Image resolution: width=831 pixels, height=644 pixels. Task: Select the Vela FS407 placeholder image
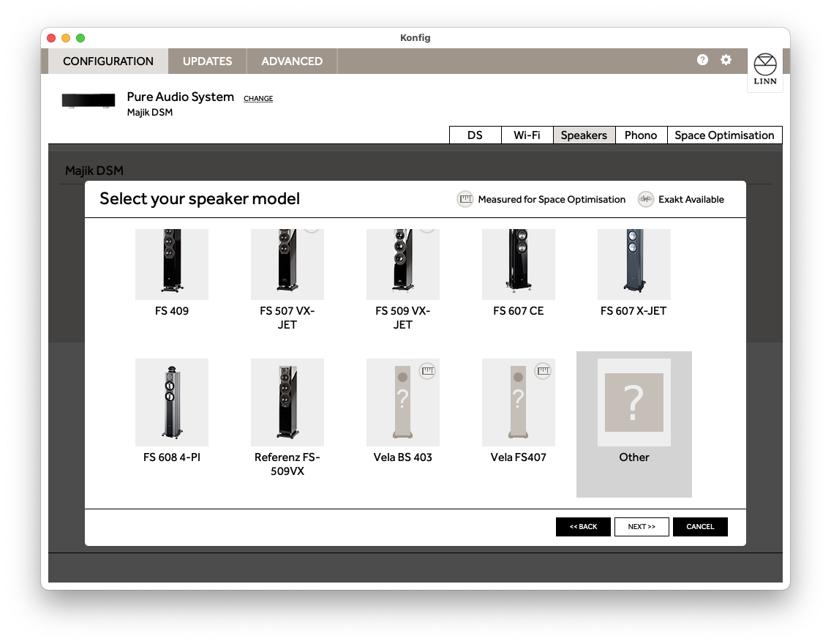(519, 402)
